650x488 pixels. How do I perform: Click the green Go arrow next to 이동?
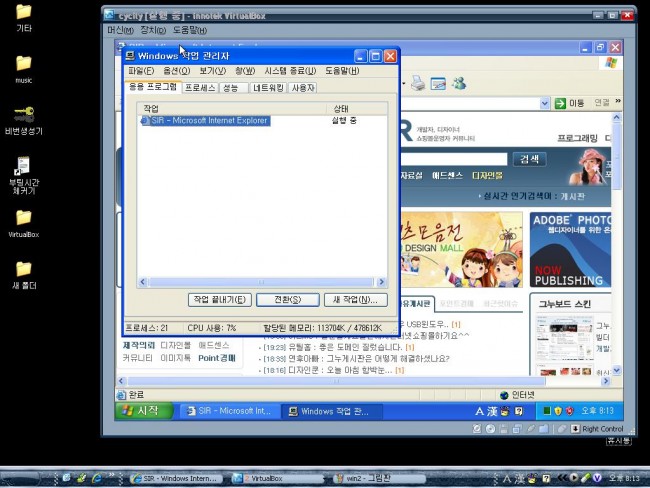click(560, 103)
